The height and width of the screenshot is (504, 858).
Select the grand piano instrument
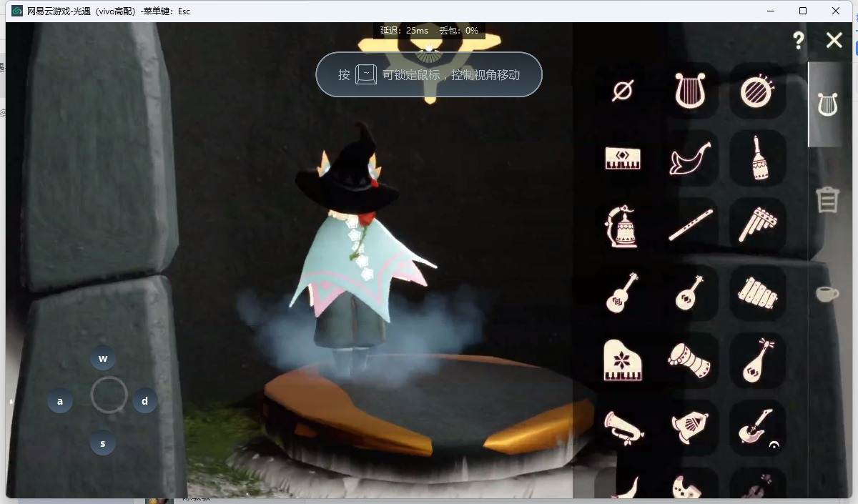tap(623, 360)
